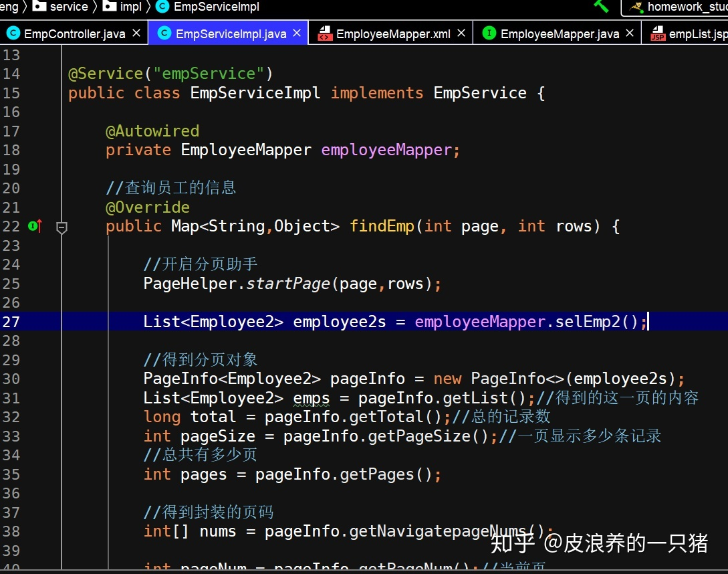Collapse the findEmp method fold marker
This screenshot has width=728, height=574.
pyautogui.click(x=62, y=227)
